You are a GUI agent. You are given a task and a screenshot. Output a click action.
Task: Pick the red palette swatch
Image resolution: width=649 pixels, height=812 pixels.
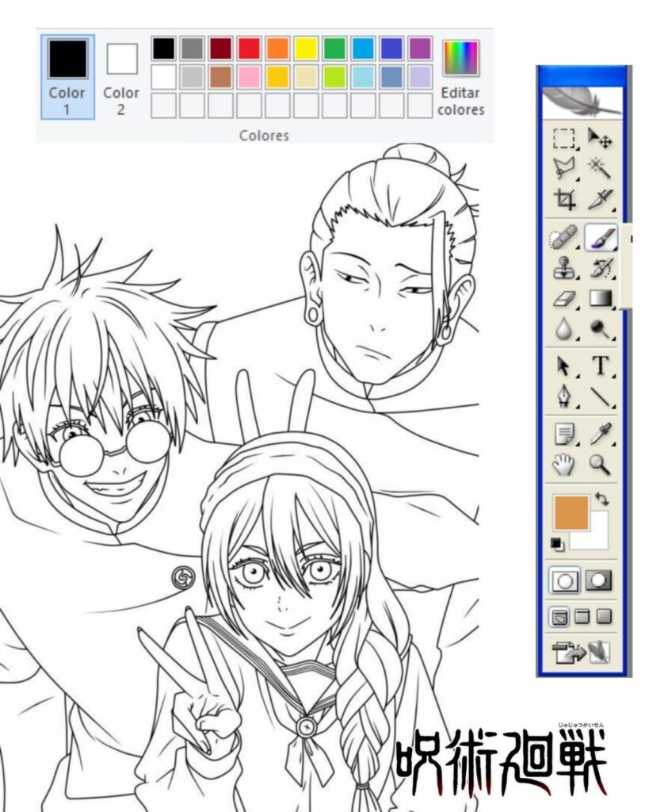coord(249,48)
